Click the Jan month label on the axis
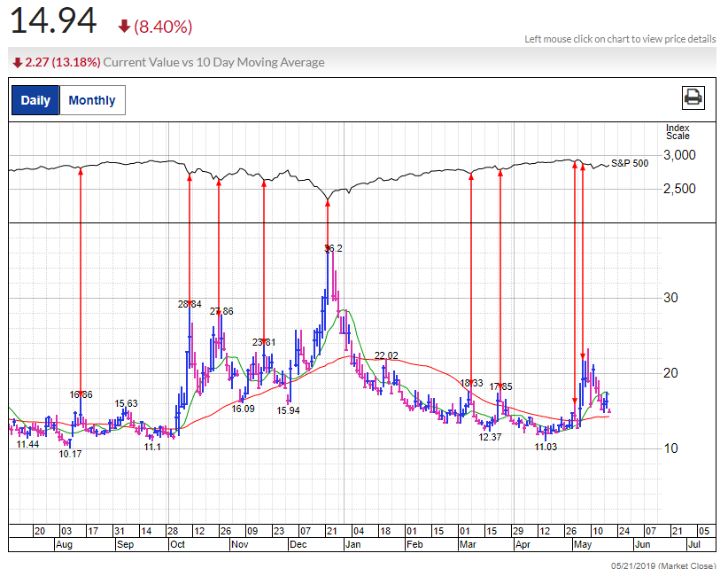Screen dimensions: 728x569 pyautogui.click(x=352, y=546)
